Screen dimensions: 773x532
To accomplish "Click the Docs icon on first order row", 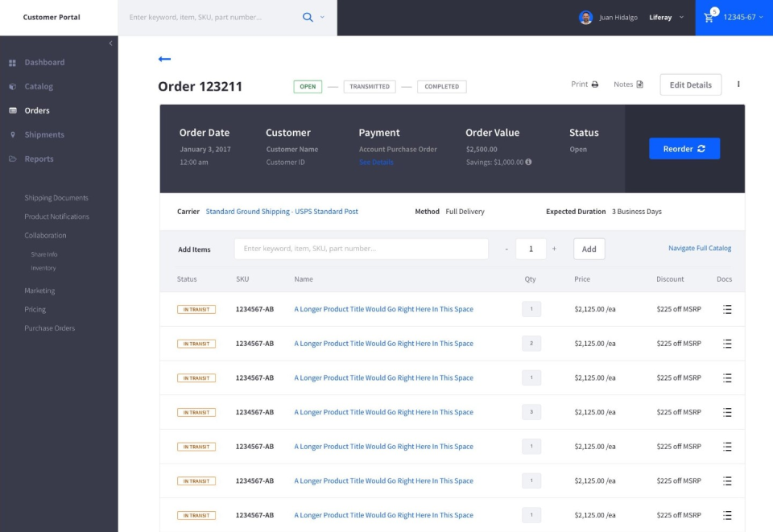I will 727,309.
